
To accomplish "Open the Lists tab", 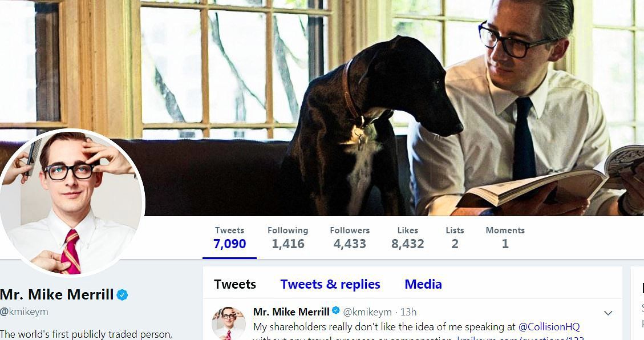I will coord(455,238).
